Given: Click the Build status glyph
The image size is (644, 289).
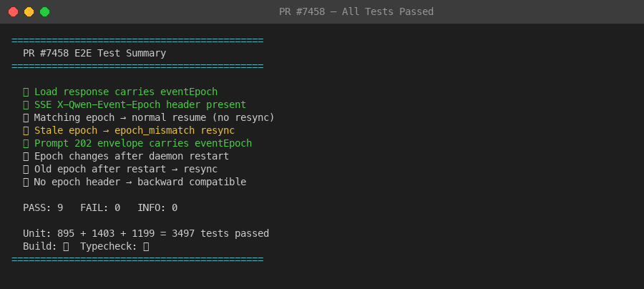Looking at the screenshot, I should click(x=66, y=246).
